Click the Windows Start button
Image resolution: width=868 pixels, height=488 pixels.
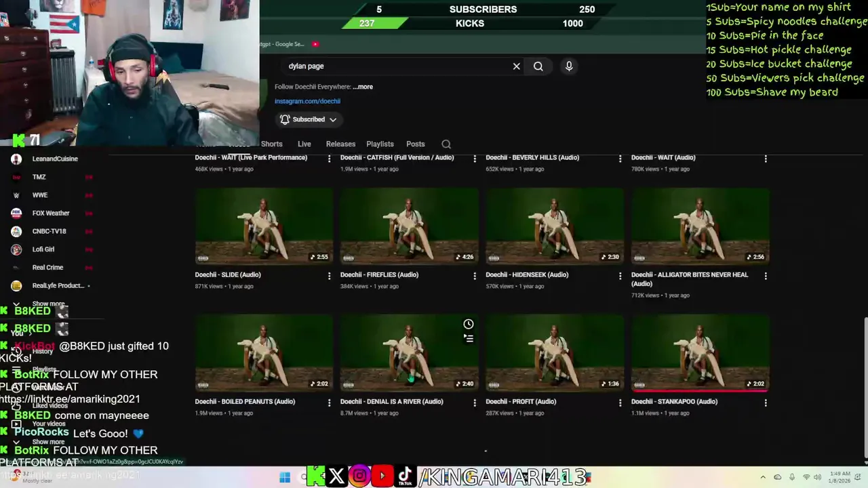285,477
